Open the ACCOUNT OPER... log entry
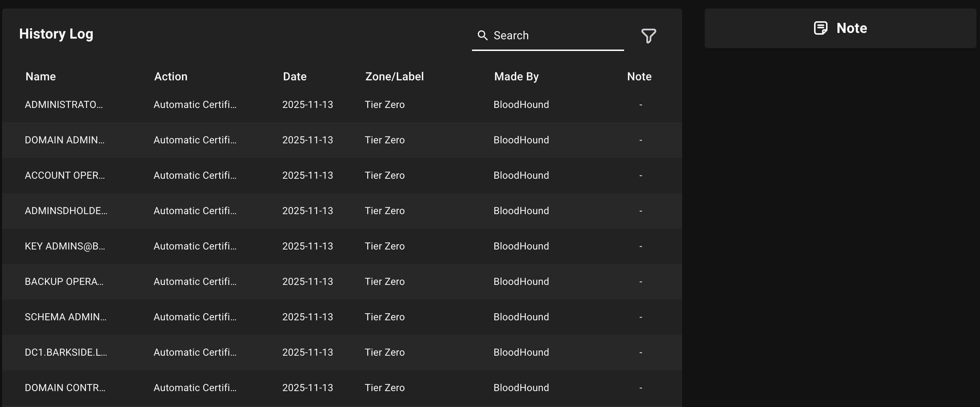 coord(65,175)
